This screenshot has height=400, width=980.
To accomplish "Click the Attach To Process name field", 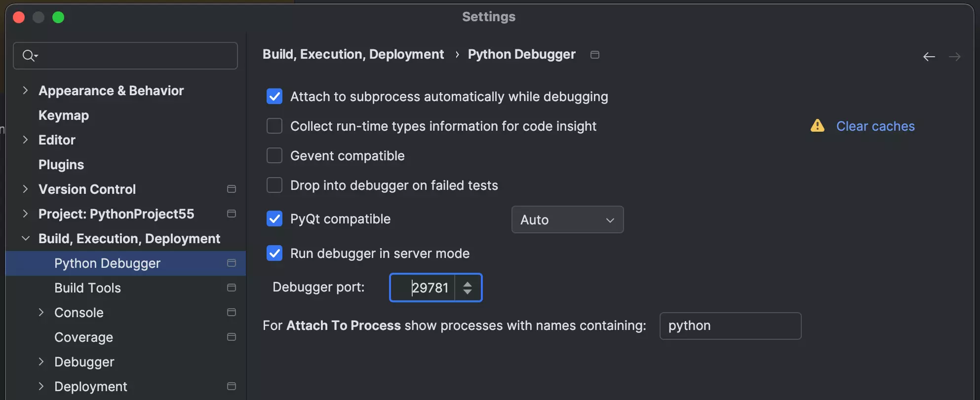I will pyautogui.click(x=730, y=326).
